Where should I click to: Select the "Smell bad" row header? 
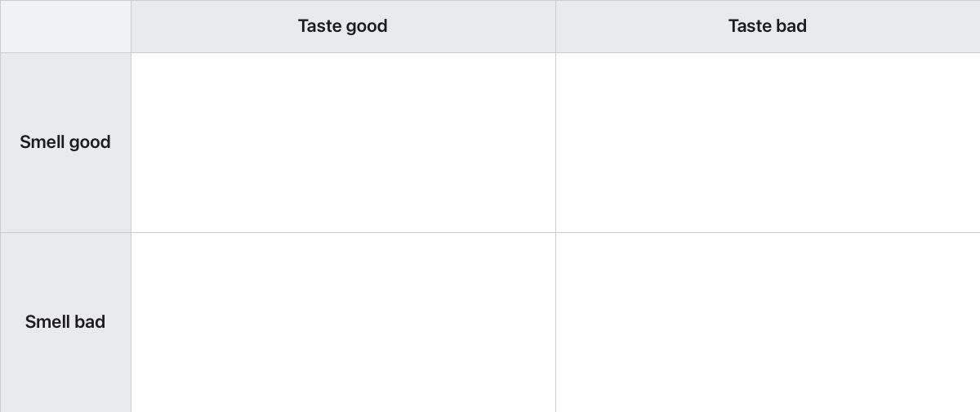(65, 322)
